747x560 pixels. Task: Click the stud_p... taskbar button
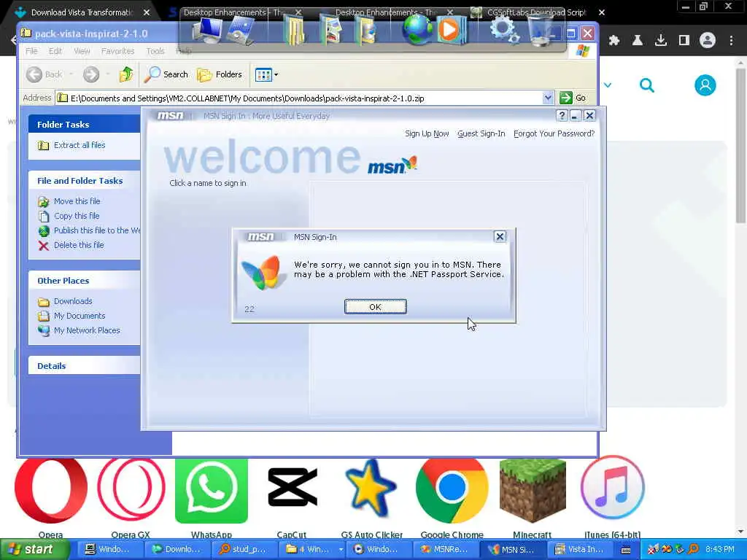(244, 550)
